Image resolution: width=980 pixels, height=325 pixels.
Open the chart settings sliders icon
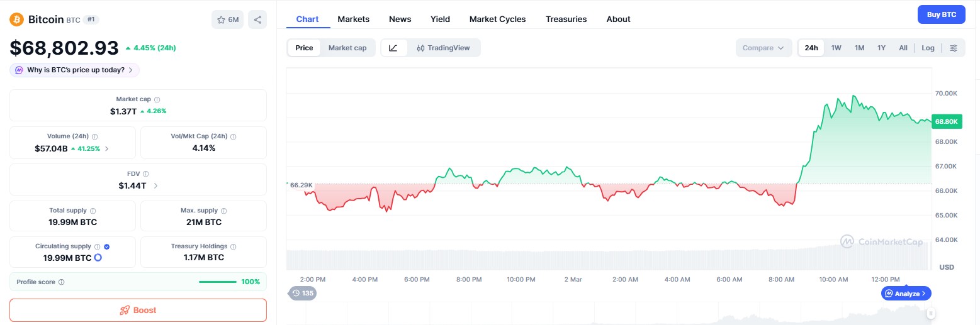tap(954, 48)
